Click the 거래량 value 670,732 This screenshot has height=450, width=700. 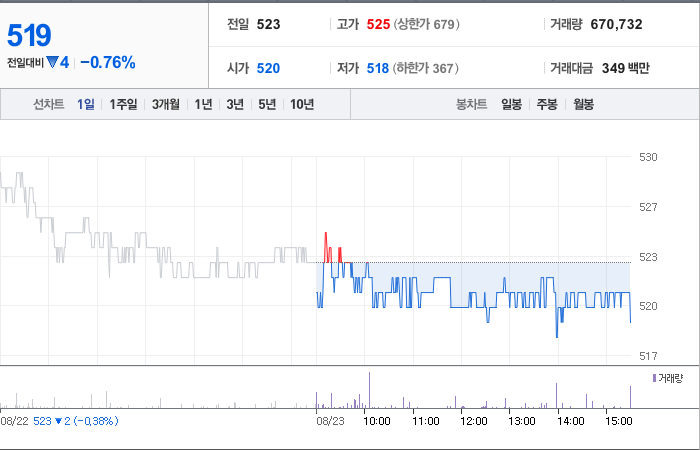click(x=616, y=24)
